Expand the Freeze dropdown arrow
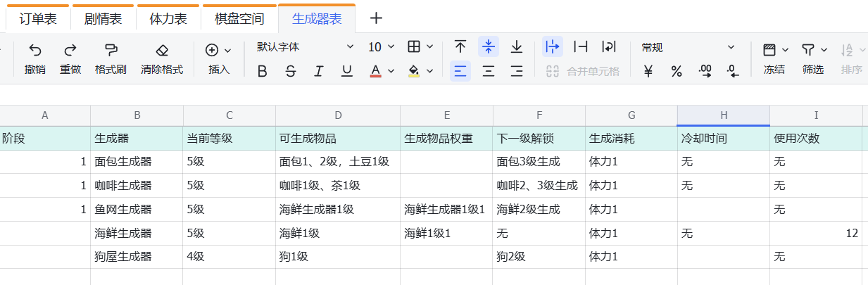This screenshot has height=285, width=868. pyautogui.click(x=785, y=50)
